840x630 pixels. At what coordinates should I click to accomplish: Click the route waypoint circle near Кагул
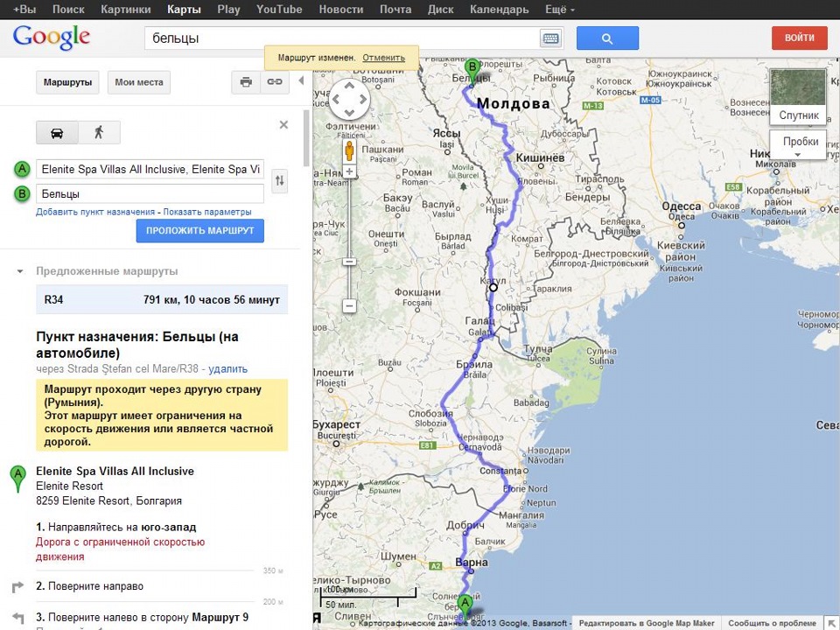(493, 288)
